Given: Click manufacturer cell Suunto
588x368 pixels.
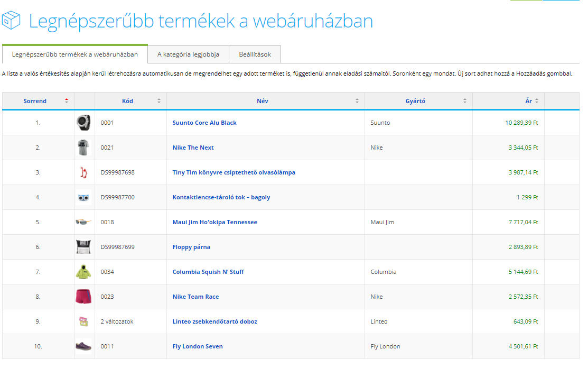Looking at the screenshot, I should point(380,123).
